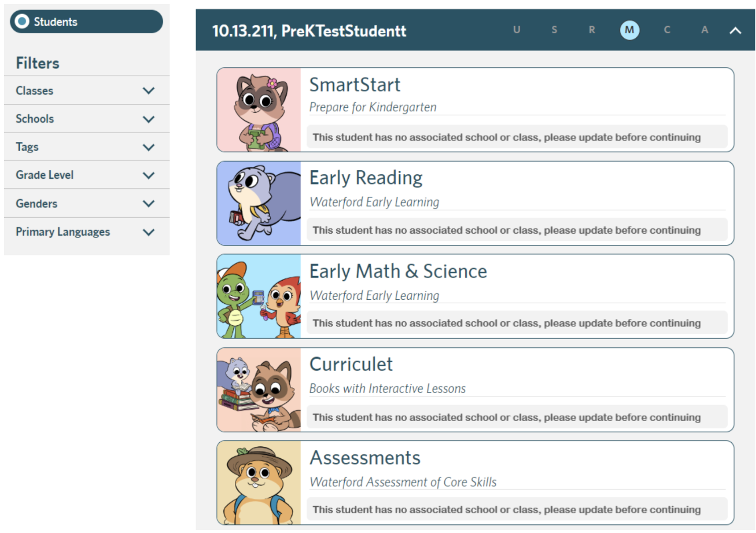
Task: Open the Assessments program title
Action: (x=365, y=457)
